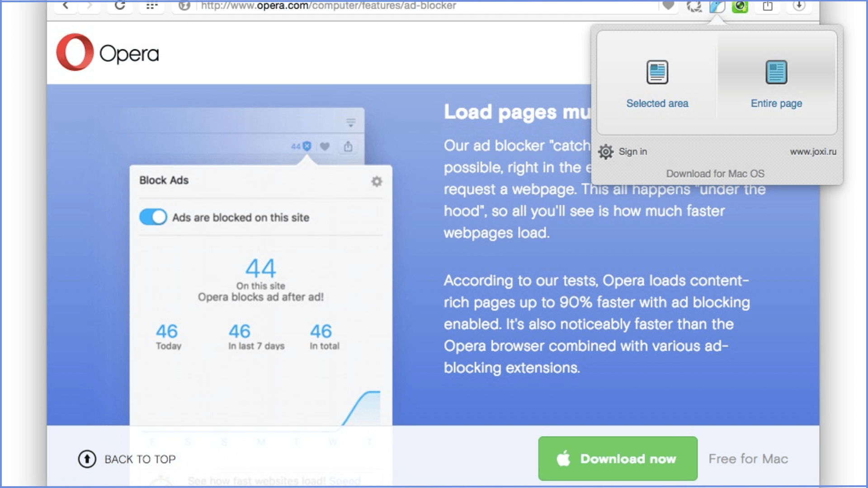
Task: Click the globe site-info icon in address bar
Action: coord(184,6)
